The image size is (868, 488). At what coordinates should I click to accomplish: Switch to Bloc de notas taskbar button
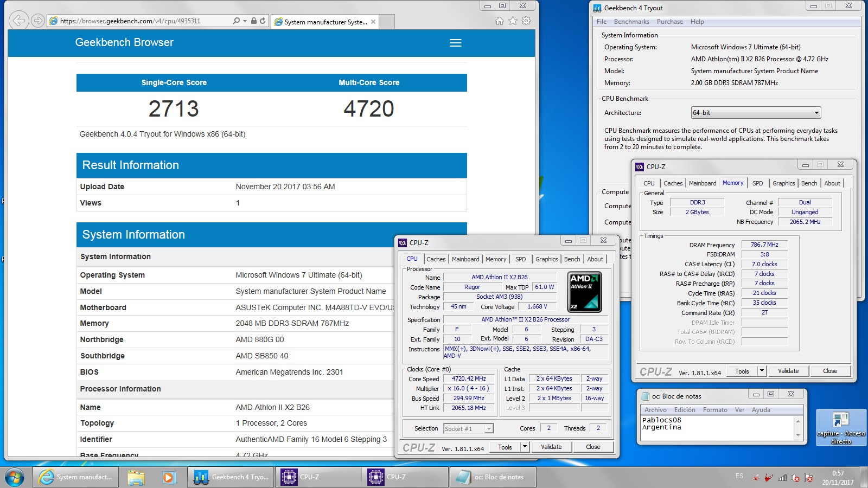(x=493, y=477)
